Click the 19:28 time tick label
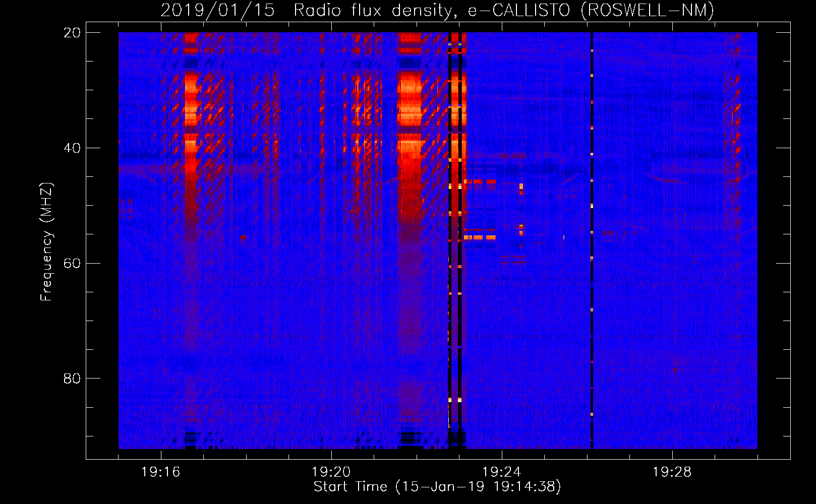 (x=672, y=472)
